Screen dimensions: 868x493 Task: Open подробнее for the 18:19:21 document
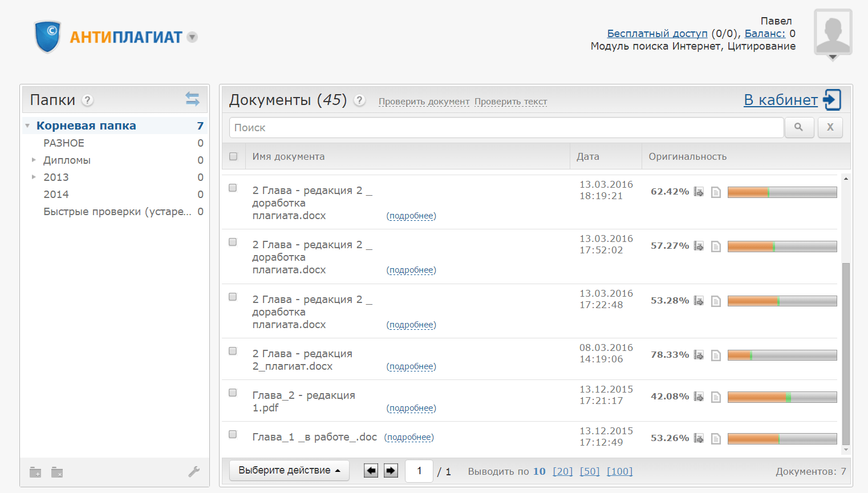[411, 216]
